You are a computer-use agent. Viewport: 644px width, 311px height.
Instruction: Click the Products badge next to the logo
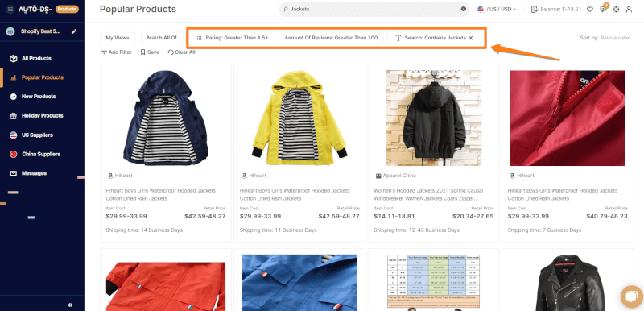(x=67, y=9)
